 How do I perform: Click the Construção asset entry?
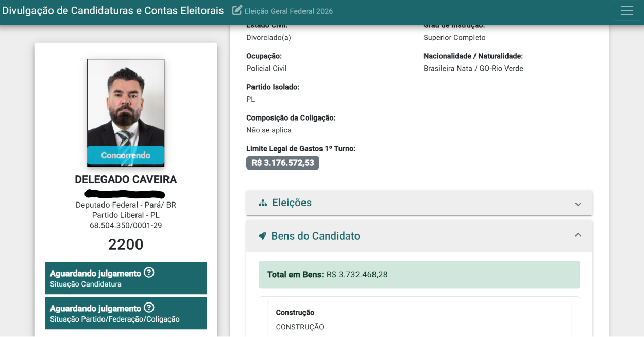(419, 319)
